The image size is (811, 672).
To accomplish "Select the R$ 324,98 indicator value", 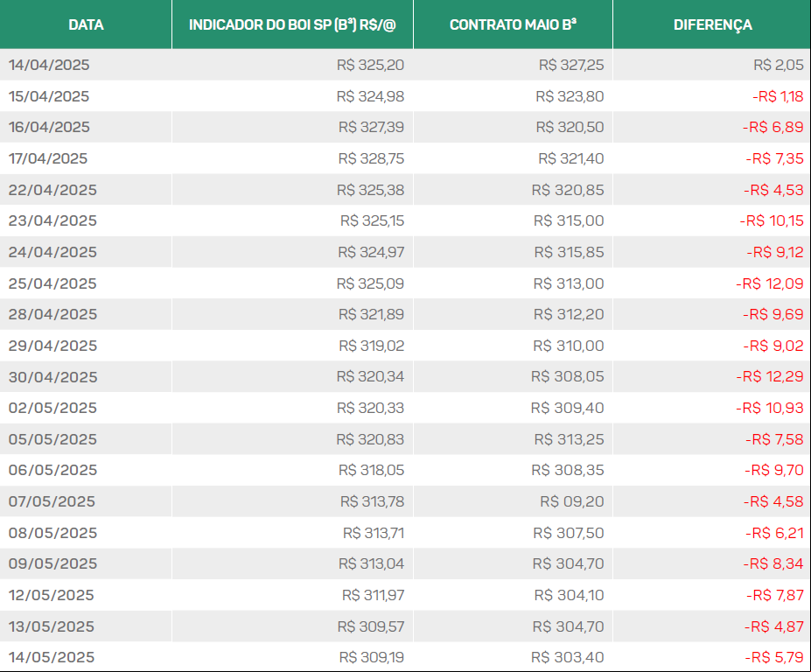I will (x=370, y=97).
